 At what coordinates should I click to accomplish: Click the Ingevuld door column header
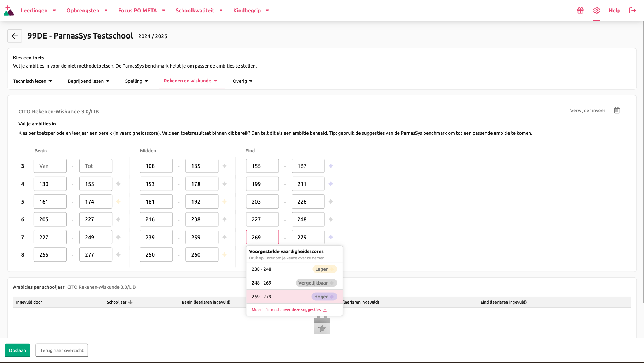pos(29,302)
